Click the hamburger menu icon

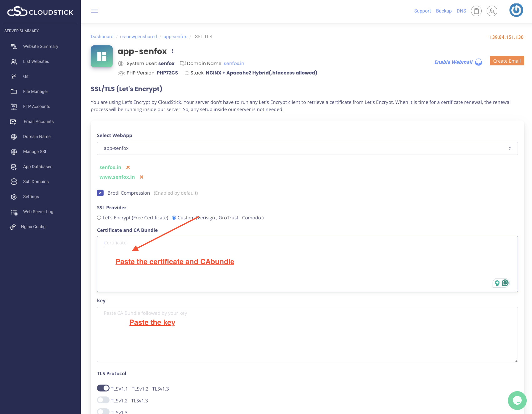pos(95,11)
